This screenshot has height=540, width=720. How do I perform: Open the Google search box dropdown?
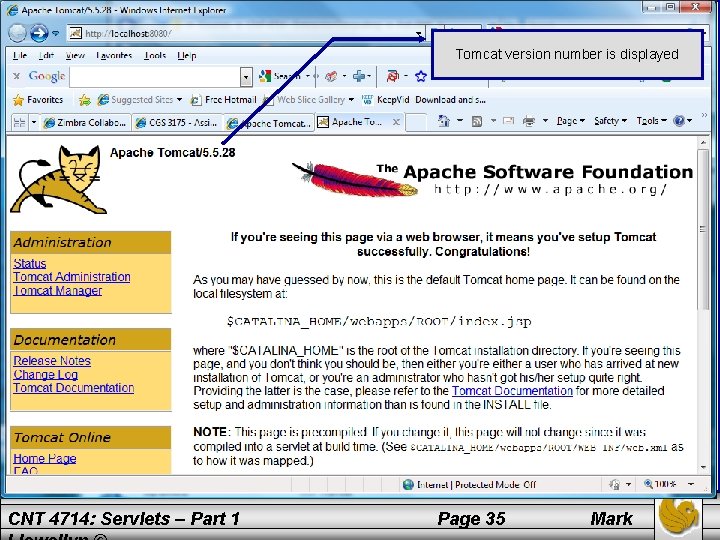pos(246,77)
